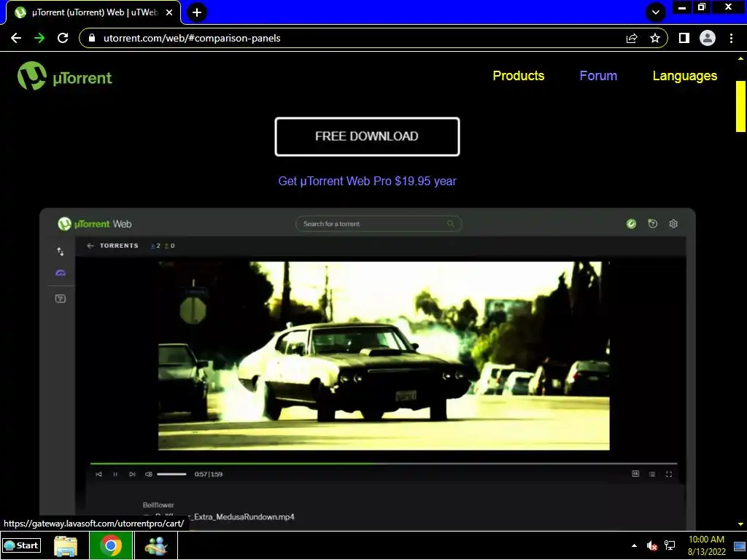The width and height of the screenshot is (747, 560).
Task: Reload the uTorrent page
Action: tap(63, 38)
